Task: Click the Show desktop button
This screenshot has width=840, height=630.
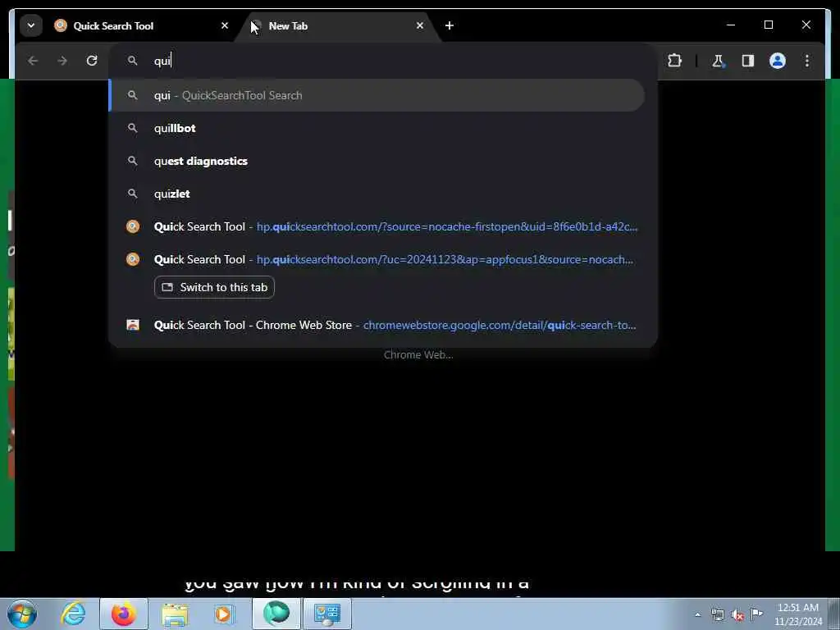Action: [x=834, y=614]
